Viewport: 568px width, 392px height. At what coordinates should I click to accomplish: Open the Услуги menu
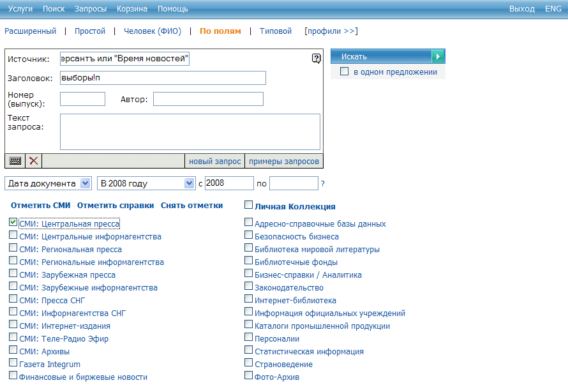(x=20, y=9)
